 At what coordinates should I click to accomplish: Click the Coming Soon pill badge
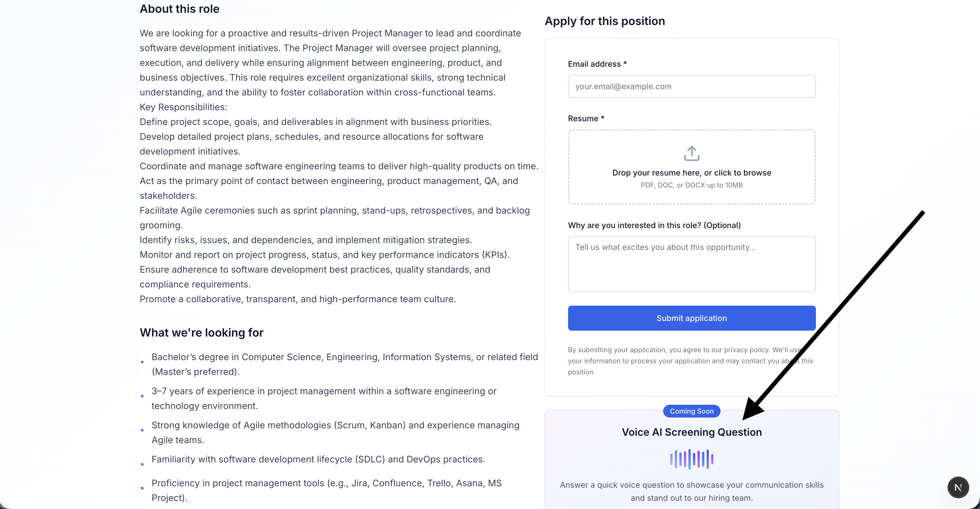691,411
